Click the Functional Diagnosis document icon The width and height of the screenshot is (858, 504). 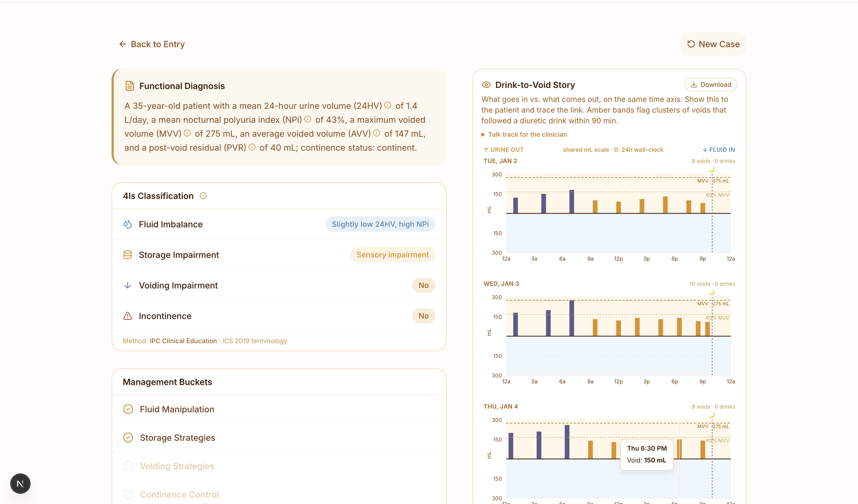point(130,86)
